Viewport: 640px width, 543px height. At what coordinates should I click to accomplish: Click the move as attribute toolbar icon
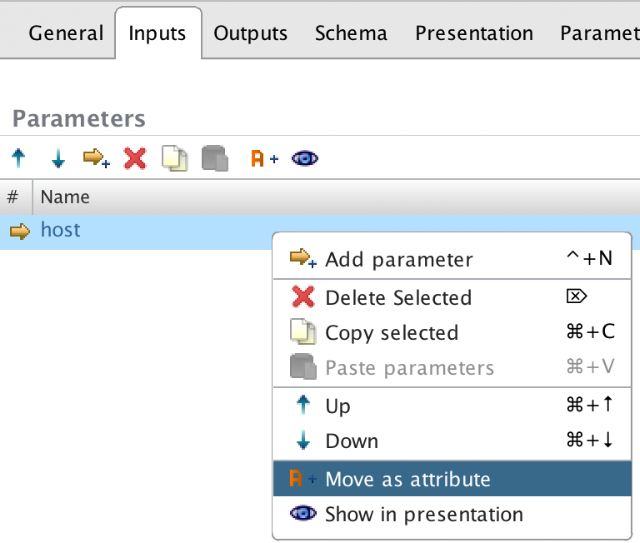point(264,158)
